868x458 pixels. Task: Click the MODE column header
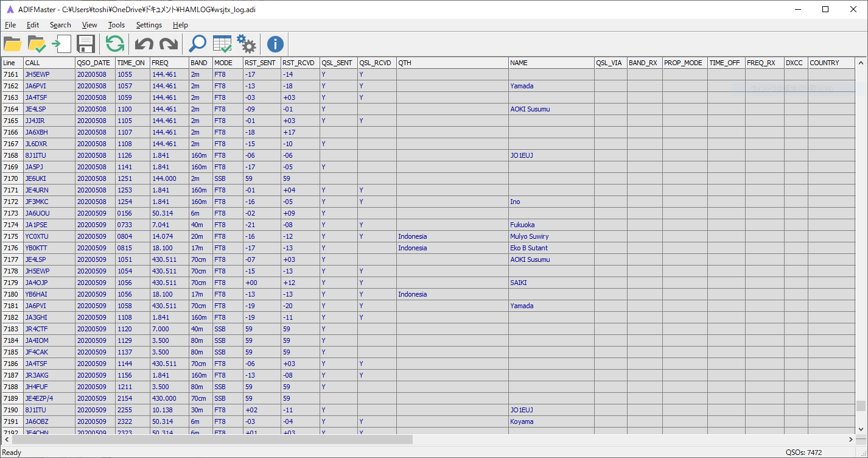coord(228,63)
